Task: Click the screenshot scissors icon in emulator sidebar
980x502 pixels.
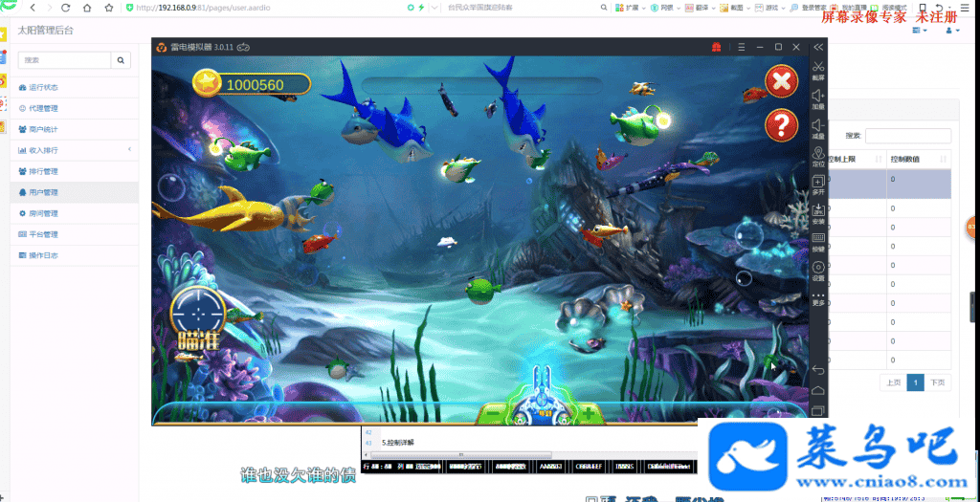Action: point(818,68)
